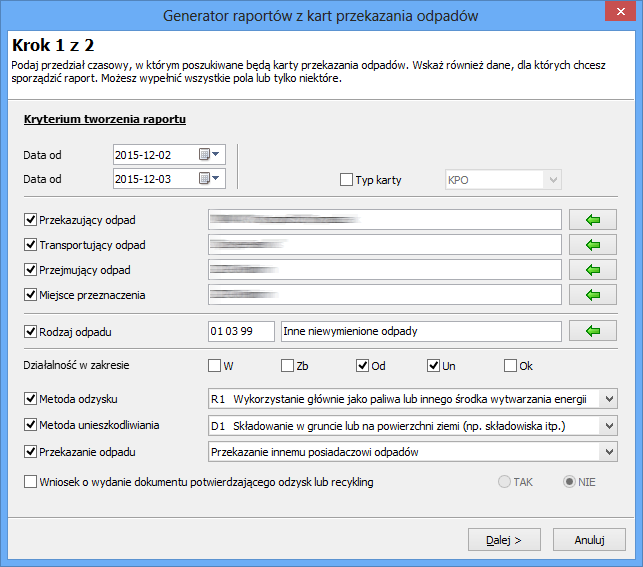Viewport: 643px width, 567px height.
Task: Uncheck the Przekazujący odpad checkbox
Action: click(29, 219)
